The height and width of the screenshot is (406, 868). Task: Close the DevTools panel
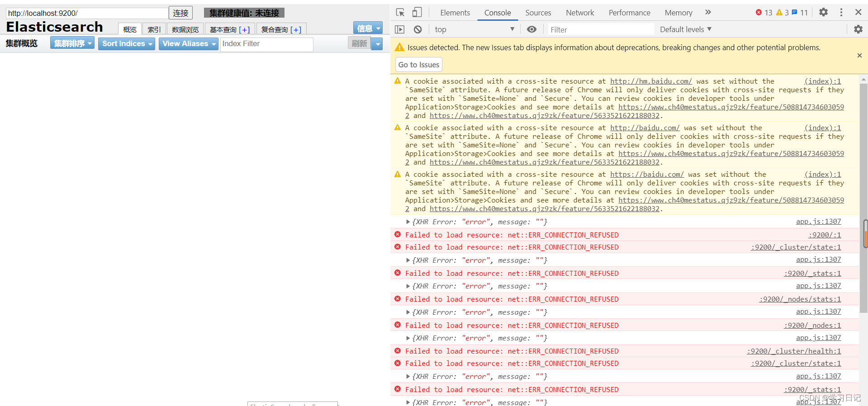858,12
